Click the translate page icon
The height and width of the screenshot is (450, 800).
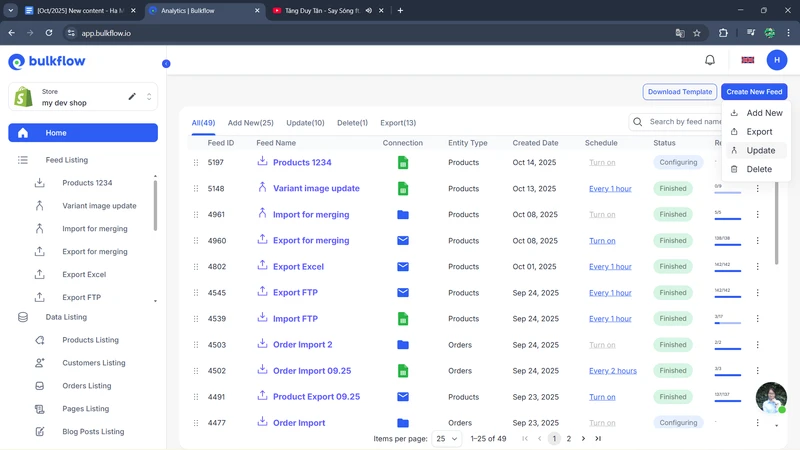click(680, 33)
